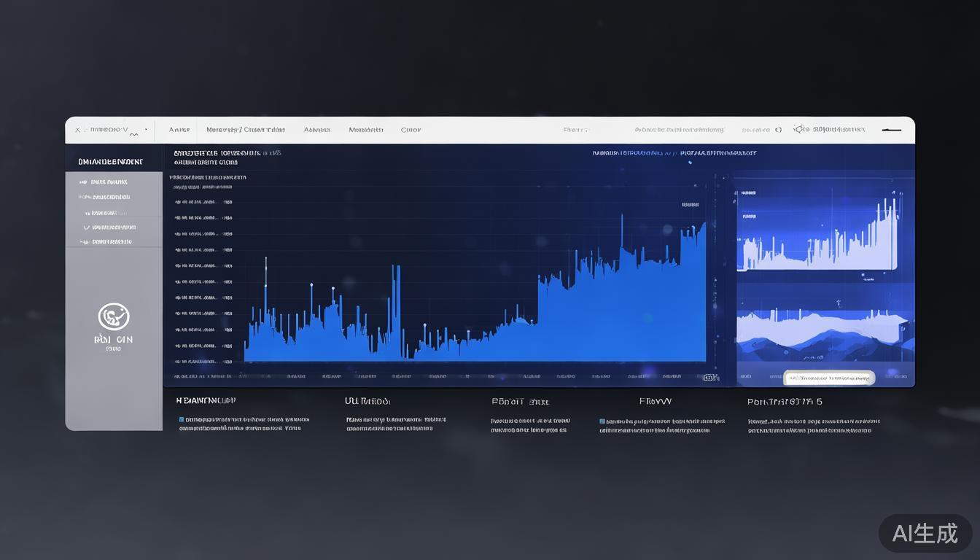Select the last item in the sidebar list

tap(111, 241)
